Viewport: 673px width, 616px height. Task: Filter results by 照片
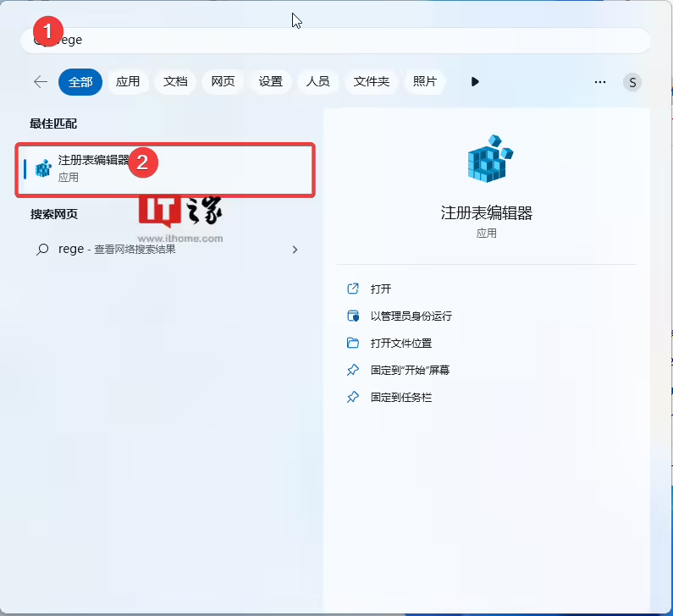click(425, 82)
